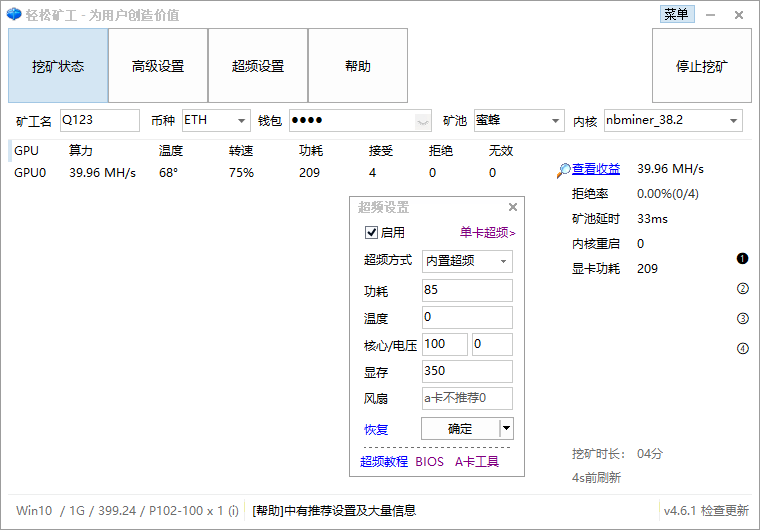
Task: Click the 轻松矿工 app logo icon
Action: coord(14,15)
